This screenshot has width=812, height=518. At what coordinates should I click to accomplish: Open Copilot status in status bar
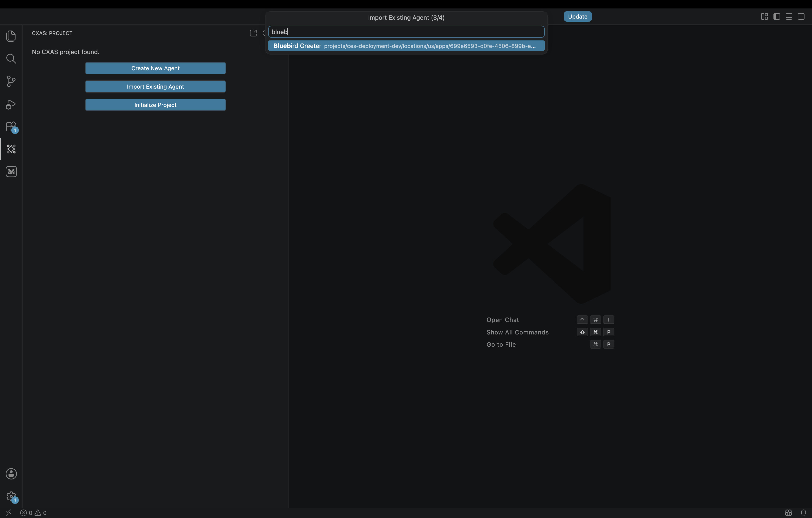tap(788, 513)
